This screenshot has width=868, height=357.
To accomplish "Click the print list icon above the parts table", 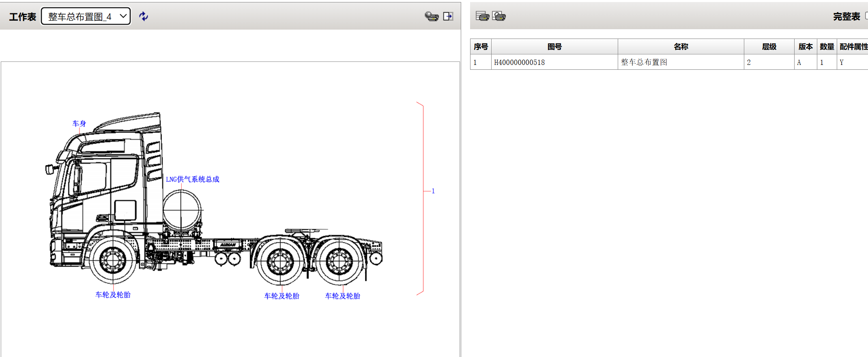I will coord(482,16).
